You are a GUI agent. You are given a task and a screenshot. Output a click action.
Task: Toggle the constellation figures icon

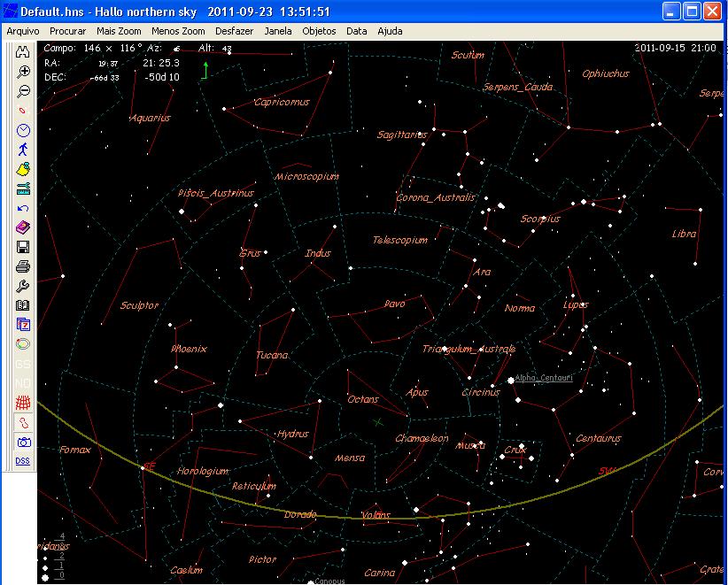(23, 423)
